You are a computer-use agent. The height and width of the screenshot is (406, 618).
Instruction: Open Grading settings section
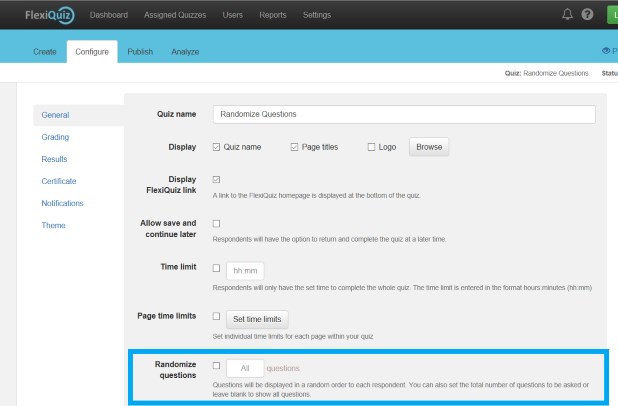[x=55, y=137]
